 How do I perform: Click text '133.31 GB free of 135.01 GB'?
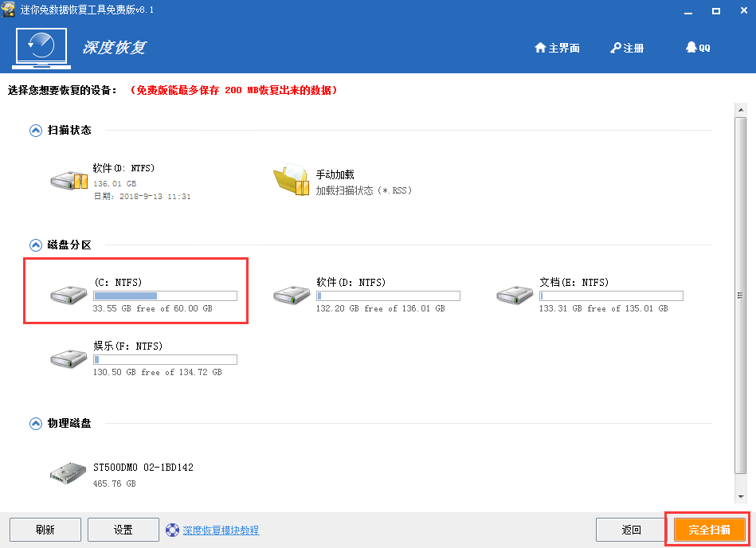pyautogui.click(x=604, y=308)
